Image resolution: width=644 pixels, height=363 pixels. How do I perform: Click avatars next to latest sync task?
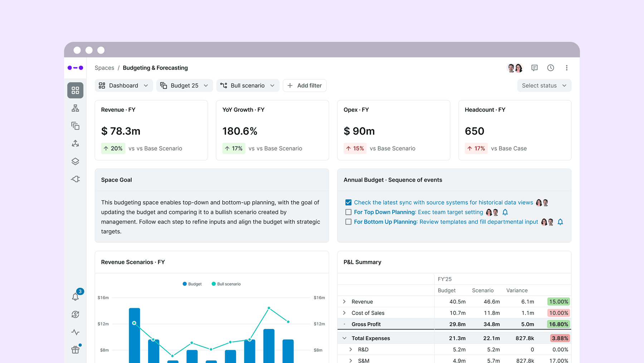pos(542,203)
